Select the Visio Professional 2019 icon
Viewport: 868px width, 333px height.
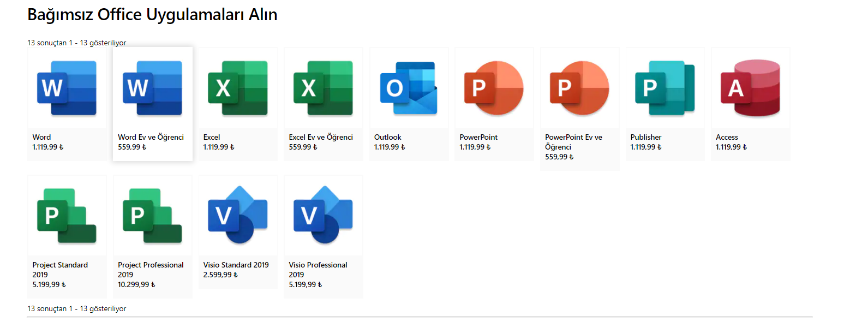(323, 215)
